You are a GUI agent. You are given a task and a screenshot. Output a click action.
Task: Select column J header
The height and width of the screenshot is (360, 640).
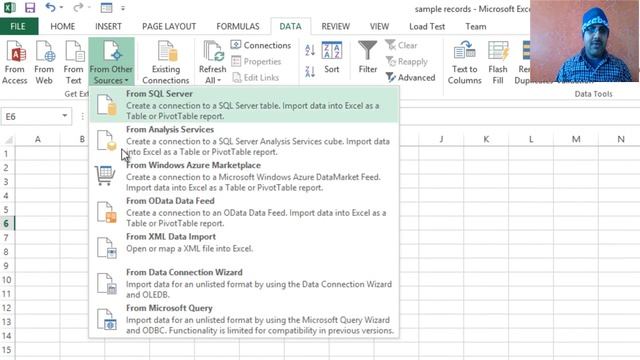441,139
